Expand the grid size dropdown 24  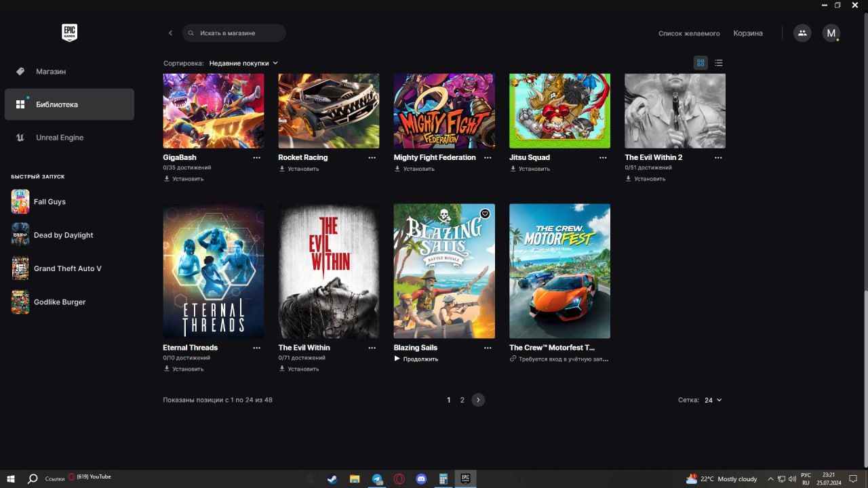point(713,400)
